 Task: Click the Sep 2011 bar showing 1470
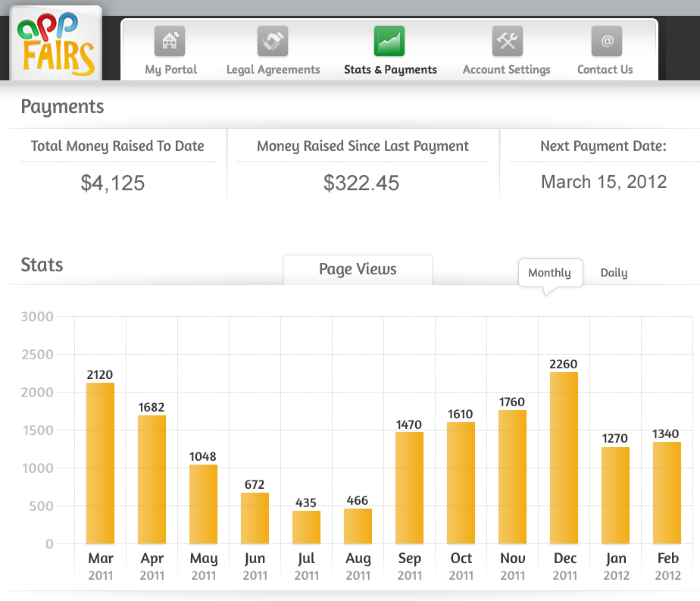click(x=409, y=487)
